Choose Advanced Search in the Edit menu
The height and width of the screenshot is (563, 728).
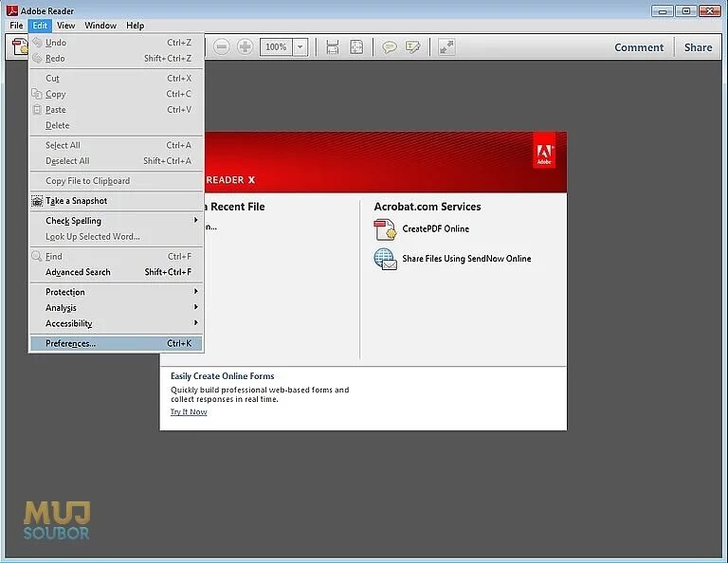click(117, 272)
